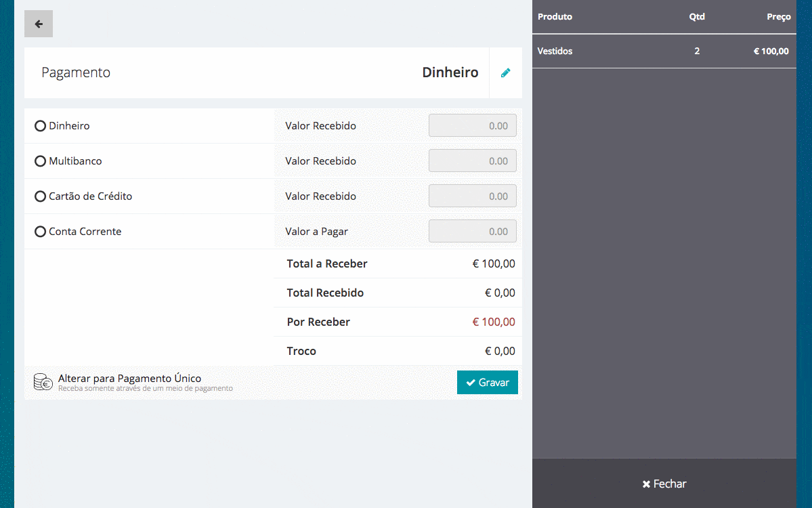Click the Produto column header
The height and width of the screenshot is (508, 812).
[x=555, y=17]
